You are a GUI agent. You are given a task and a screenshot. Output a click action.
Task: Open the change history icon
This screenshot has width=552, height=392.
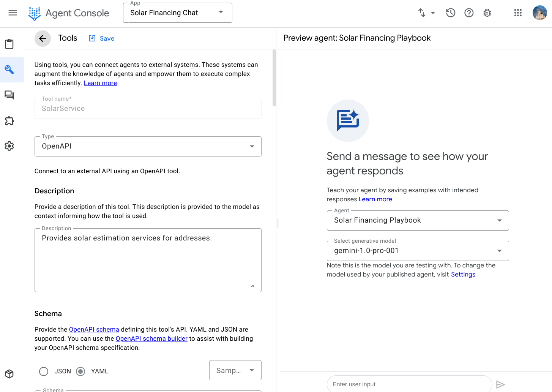click(451, 13)
